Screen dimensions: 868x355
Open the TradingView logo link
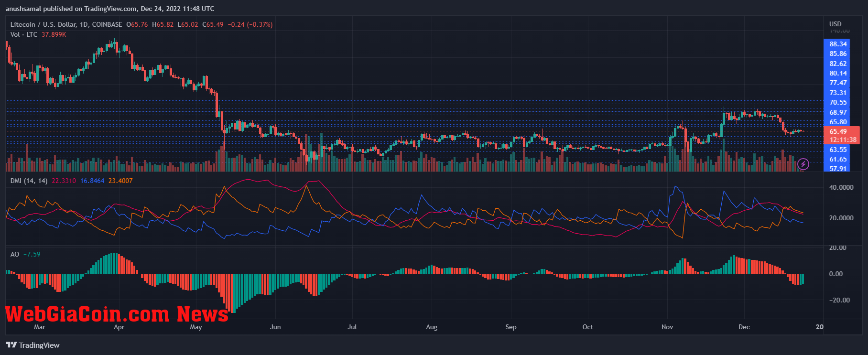click(33, 345)
